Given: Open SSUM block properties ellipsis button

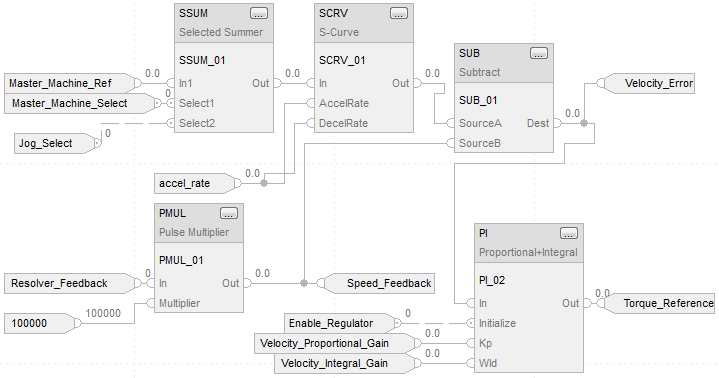Looking at the screenshot, I should pyautogui.click(x=259, y=14).
